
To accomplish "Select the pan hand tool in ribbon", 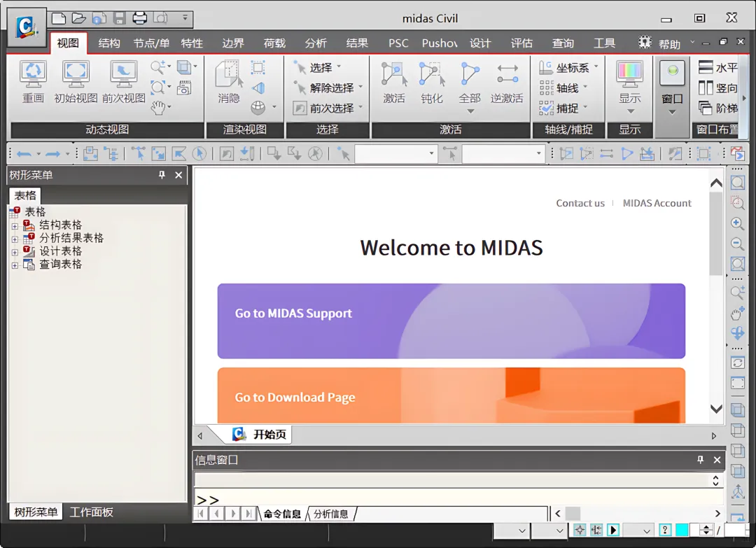I will [x=158, y=108].
